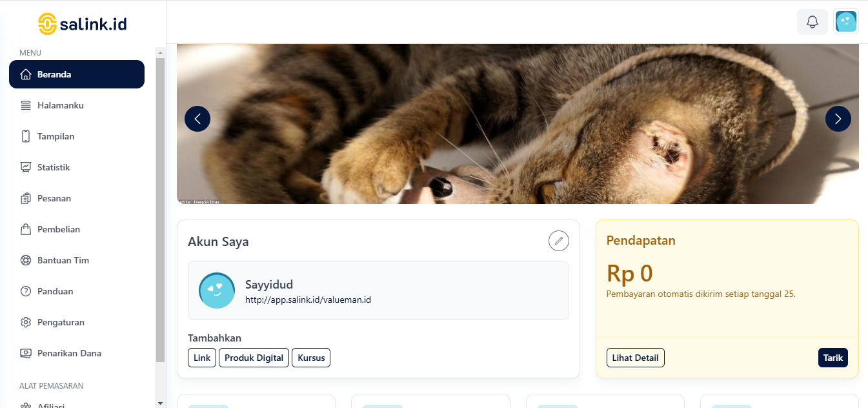The height and width of the screenshot is (408, 868).
Task: Add a Produk Digital
Action: (x=254, y=358)
